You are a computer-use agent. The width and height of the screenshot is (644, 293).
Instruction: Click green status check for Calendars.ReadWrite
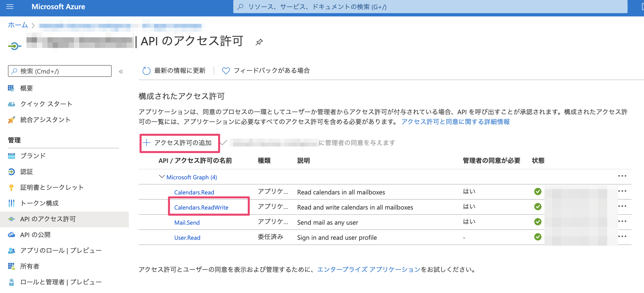click(538, 207)
